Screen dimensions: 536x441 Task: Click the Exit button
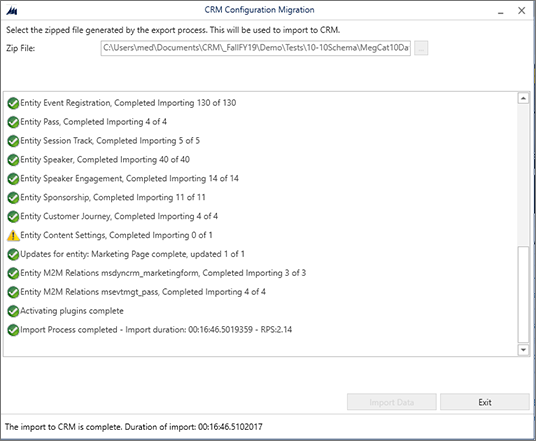tap(485, 402)
